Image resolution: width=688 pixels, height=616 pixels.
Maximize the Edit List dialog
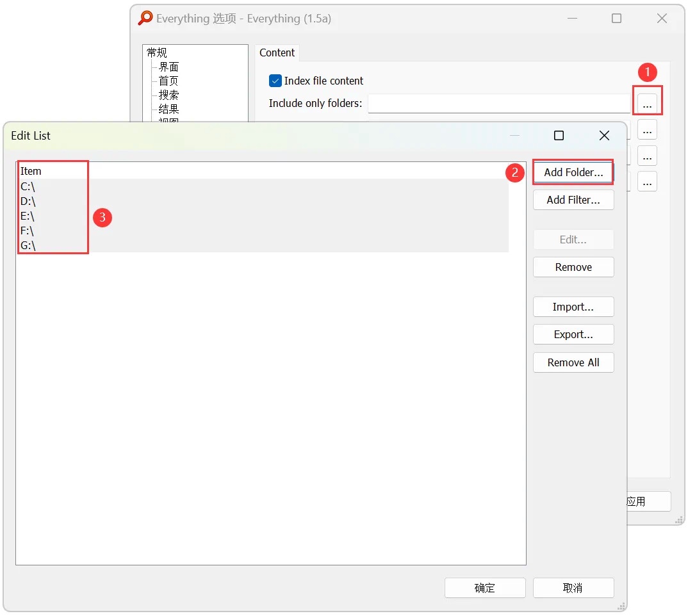[x=559, y=136]
